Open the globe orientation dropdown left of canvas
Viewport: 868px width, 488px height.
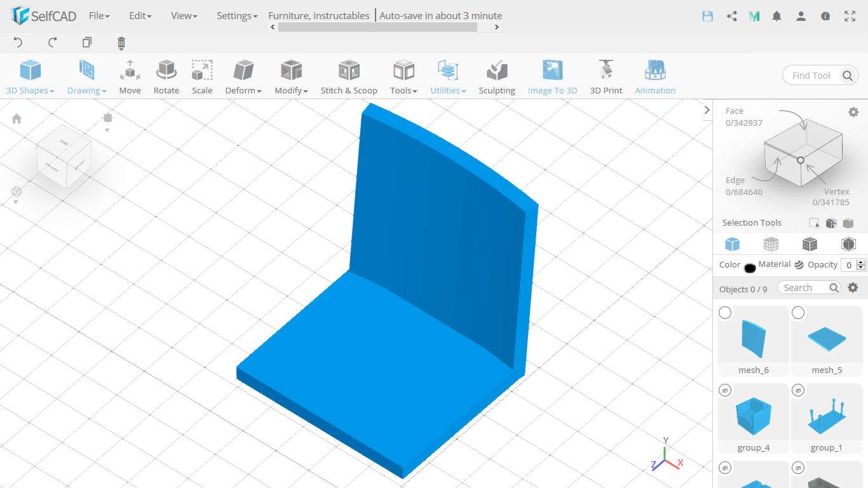(x=17, y=194)
